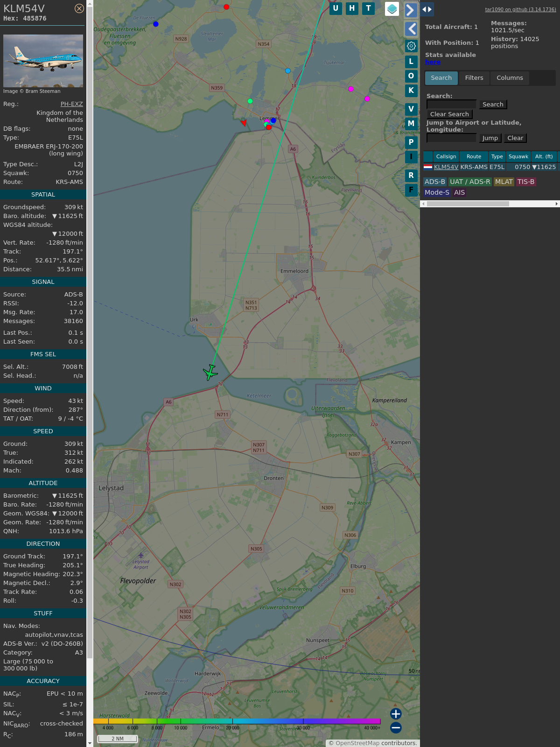Toggle the T map button
Screen dimensions: 560x747
(369, 8)
